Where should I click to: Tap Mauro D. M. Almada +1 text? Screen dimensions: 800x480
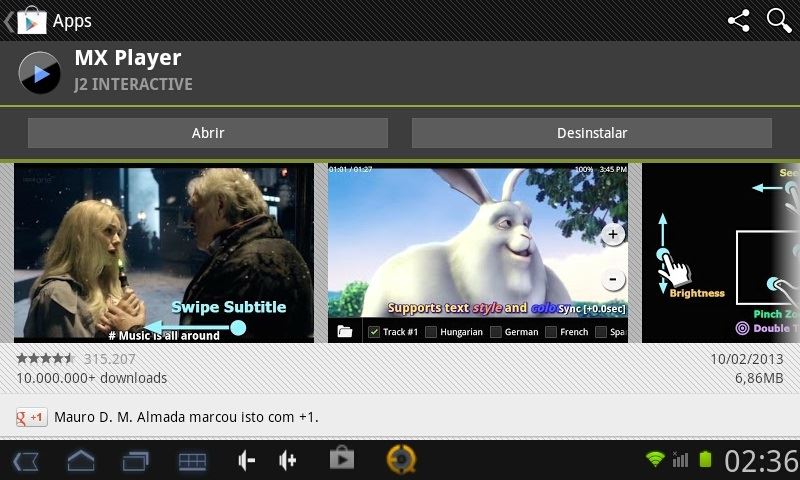pyautogui.click(x=186, y=417)
